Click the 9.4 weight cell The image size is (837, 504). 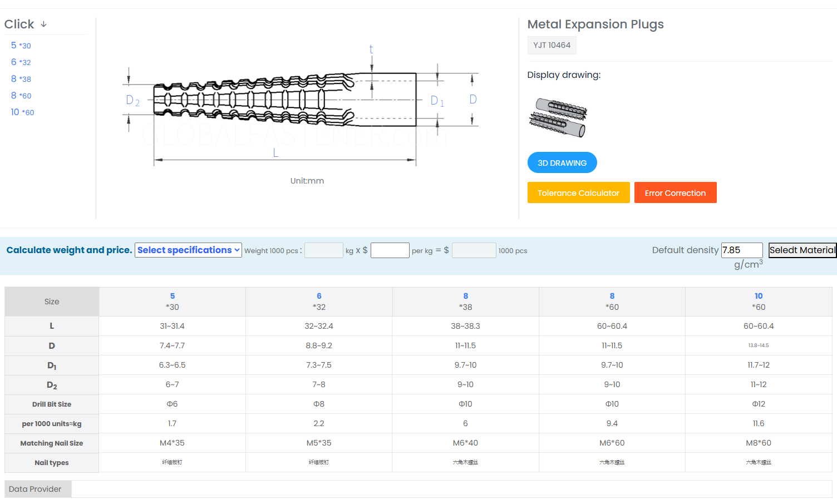(612, 423)
